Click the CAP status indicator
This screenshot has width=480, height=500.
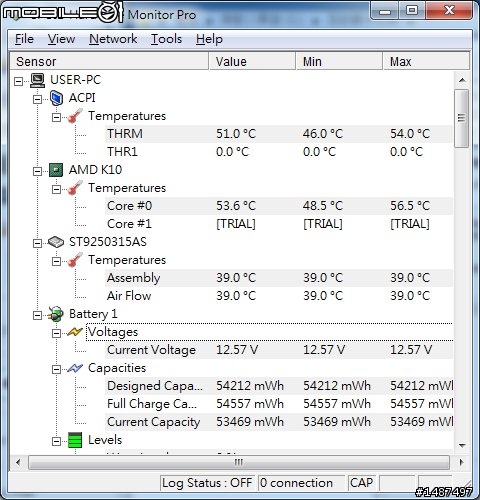(x=362, y=483)
